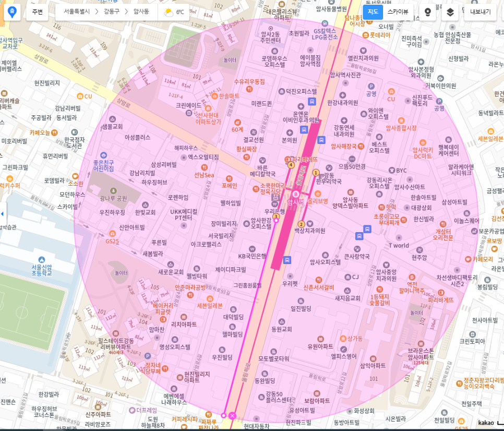The height and width of the screenshot is (431, 504).
Task: Select the 좋은친구어린이집 marker
Action: coord(103,155)
